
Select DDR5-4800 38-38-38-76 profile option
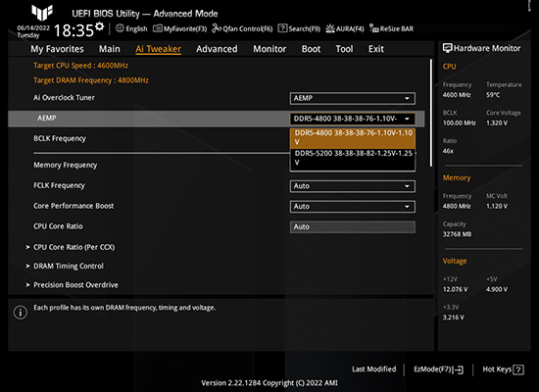point(353,137)
